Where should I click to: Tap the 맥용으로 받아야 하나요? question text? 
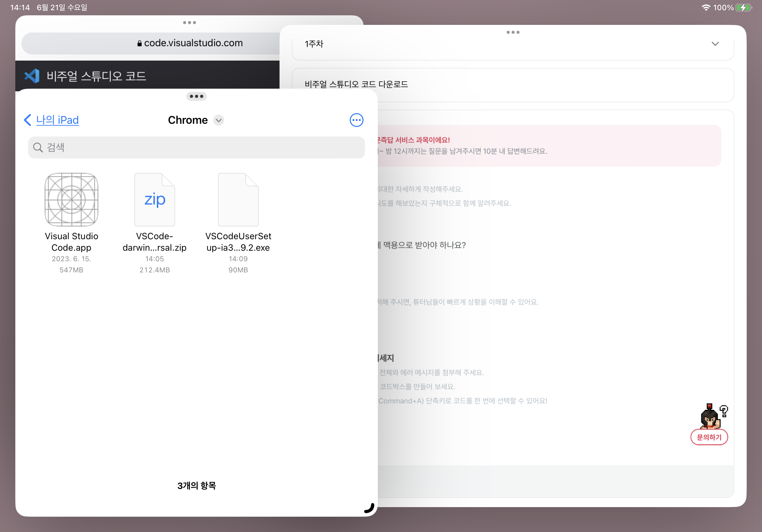[x=424, y=245]
